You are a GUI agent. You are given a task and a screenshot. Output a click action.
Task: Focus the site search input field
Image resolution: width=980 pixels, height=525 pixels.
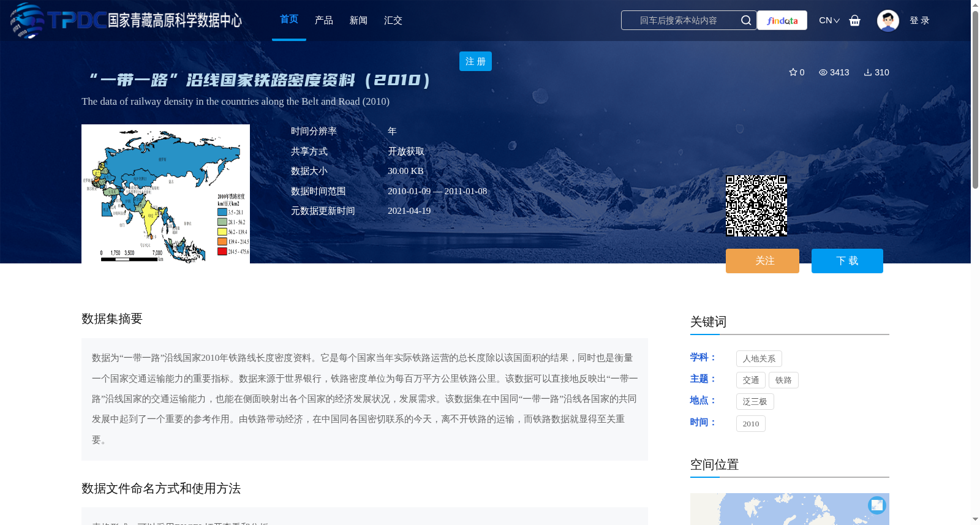click(x=680, y=20)
